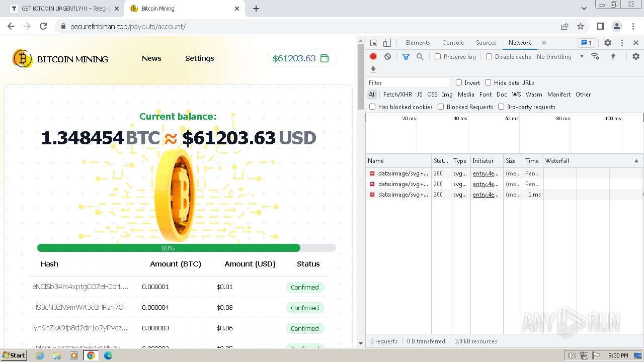Go back to previous page

click(11, 26)
